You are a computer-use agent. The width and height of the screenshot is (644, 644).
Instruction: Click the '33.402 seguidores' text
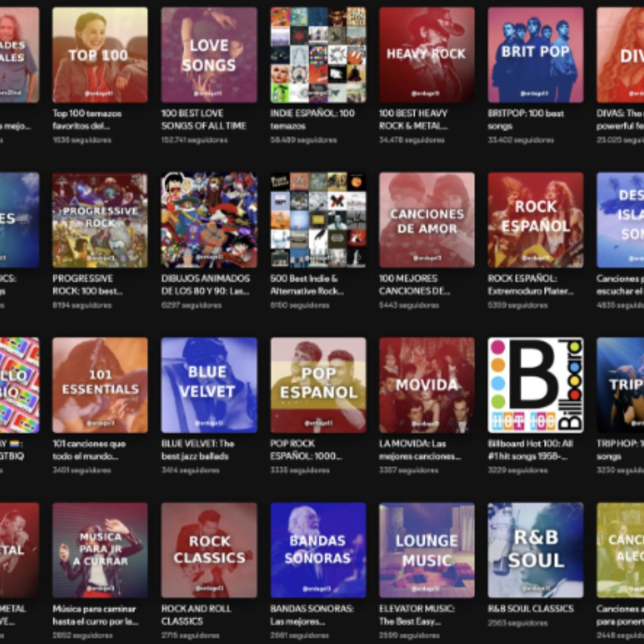click(x=521, y=140)
